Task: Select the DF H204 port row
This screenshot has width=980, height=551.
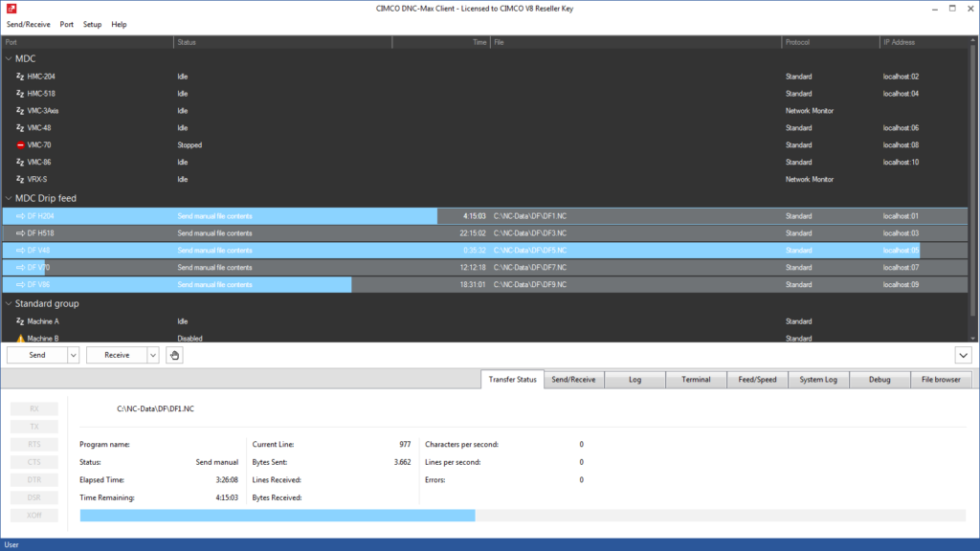Action: tap(485, 216)
